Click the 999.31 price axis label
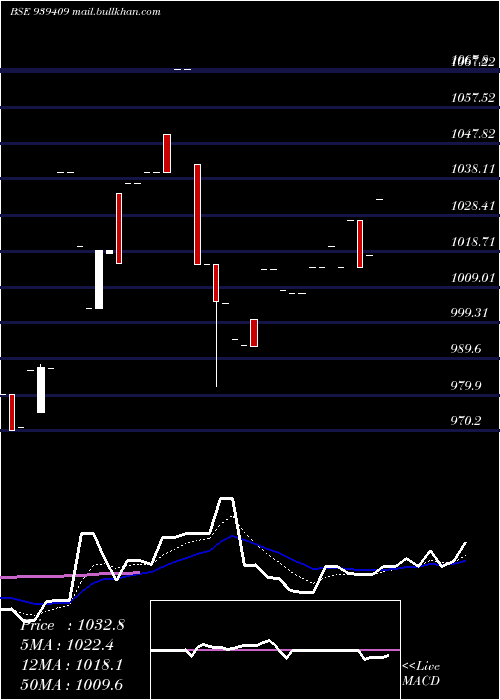The height and width of the screenshot is (700, 500). click(x=469, y=312)
